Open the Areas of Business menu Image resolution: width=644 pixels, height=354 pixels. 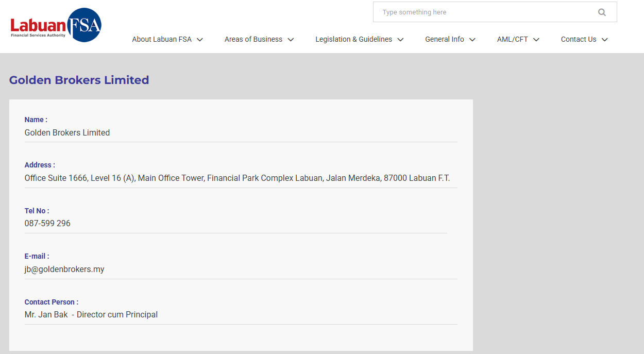(x=253, y=39)
